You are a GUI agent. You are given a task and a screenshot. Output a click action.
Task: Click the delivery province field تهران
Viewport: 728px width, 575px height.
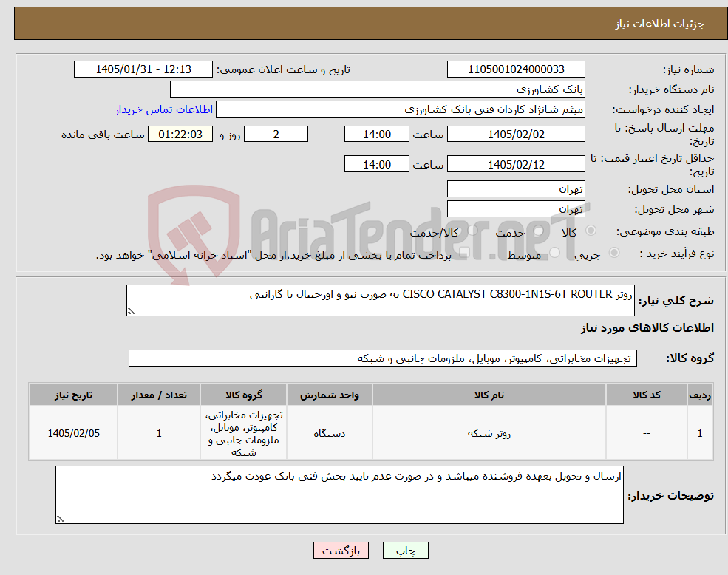click(x=516, y=189)
